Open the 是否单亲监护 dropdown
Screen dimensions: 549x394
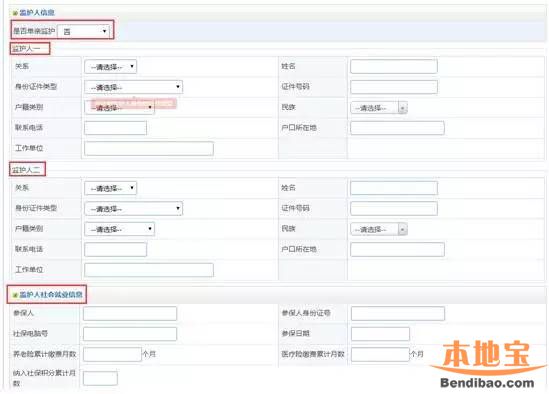tap(83, 31)
